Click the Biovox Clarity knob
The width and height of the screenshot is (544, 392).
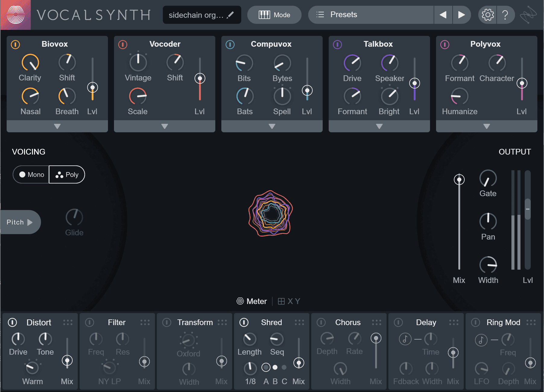[x=30, y=62]
